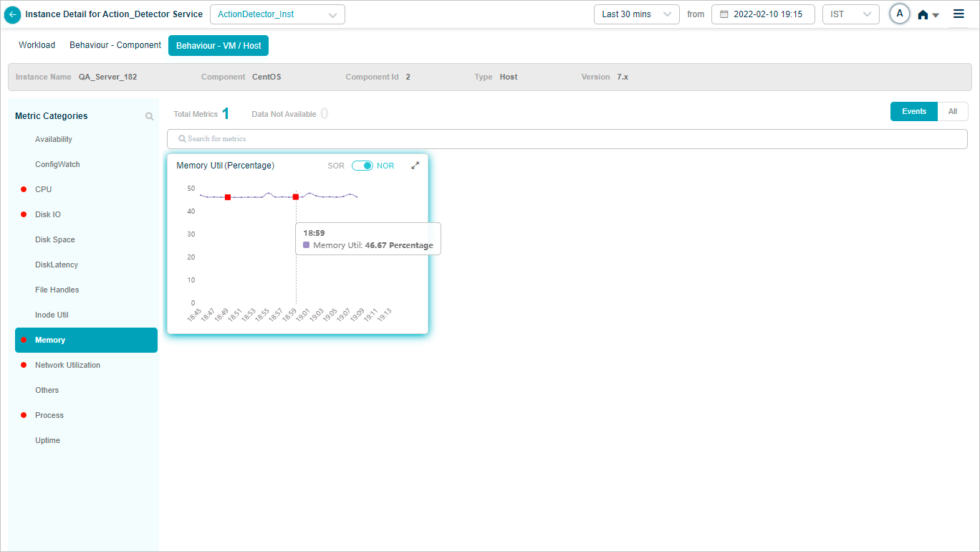
Task: Click the Search for metrics field
Action: 567,138
